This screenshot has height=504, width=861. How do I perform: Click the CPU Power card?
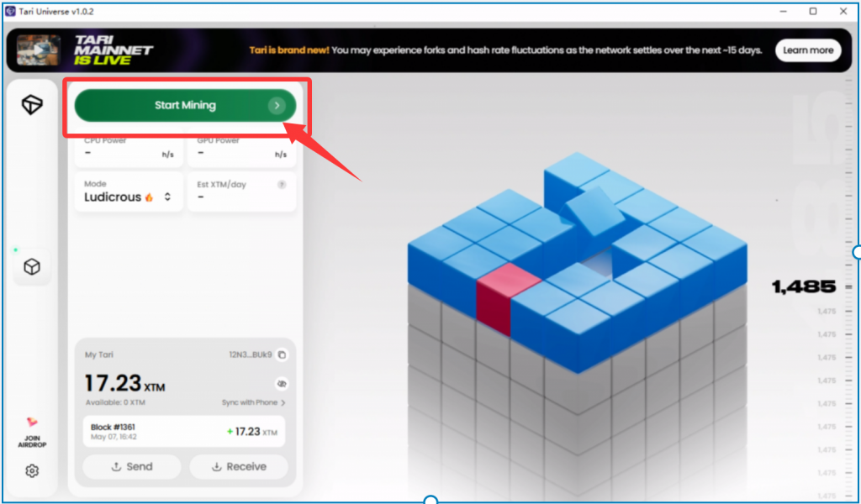(129, 148)
